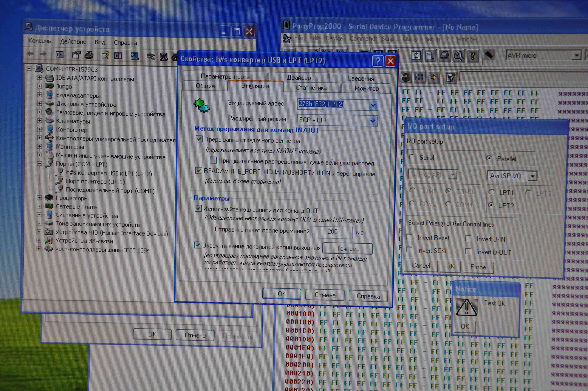Image resolution: width=588 pixels, height=391 pixels.
Task: Click PonyProg wrench setup icon
Action: pos(458,56)
